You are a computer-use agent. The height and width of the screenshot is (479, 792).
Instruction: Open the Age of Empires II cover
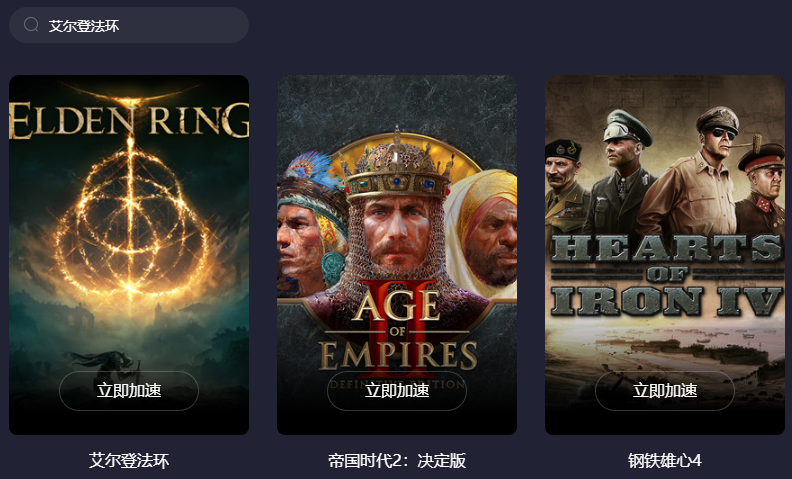(397, 255)
